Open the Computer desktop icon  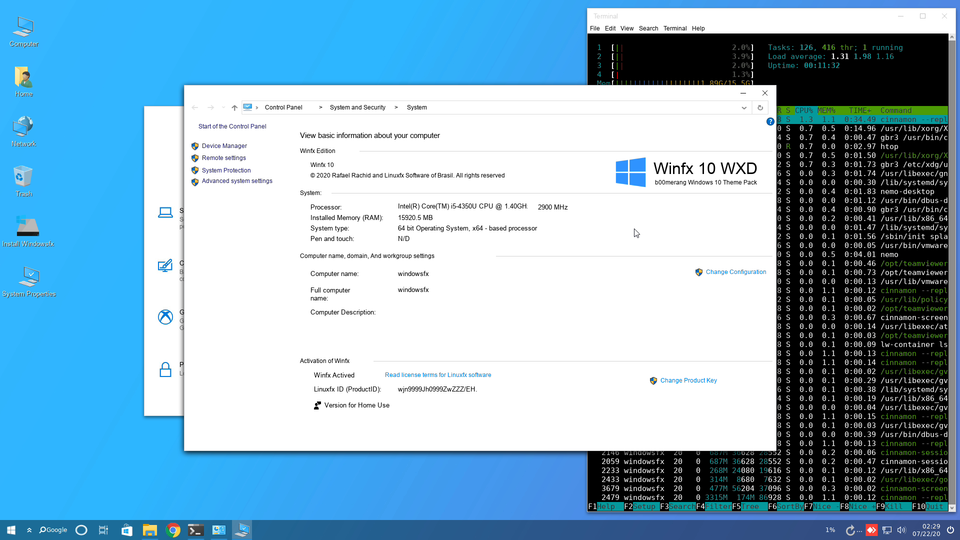point(24,32)
